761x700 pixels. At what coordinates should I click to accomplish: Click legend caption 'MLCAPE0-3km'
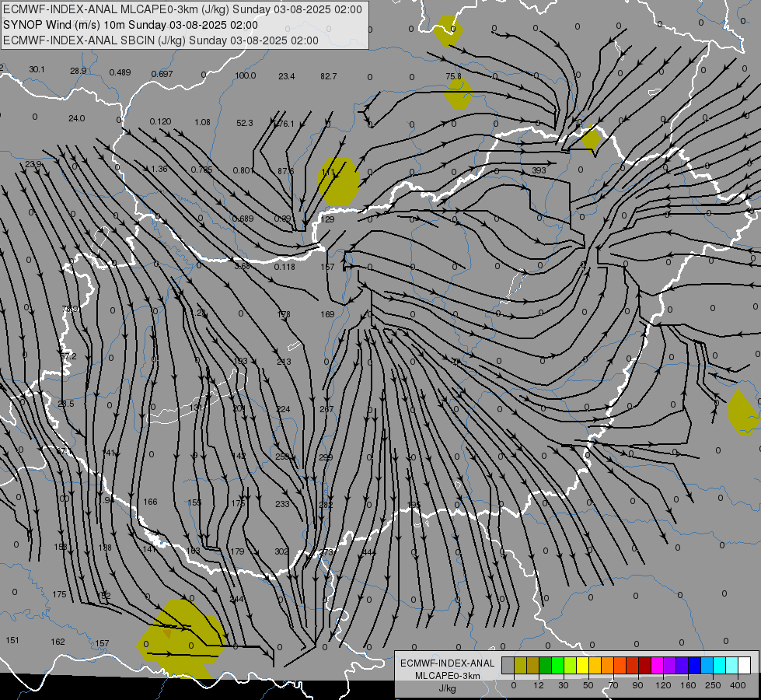click(x=448, y=675)
